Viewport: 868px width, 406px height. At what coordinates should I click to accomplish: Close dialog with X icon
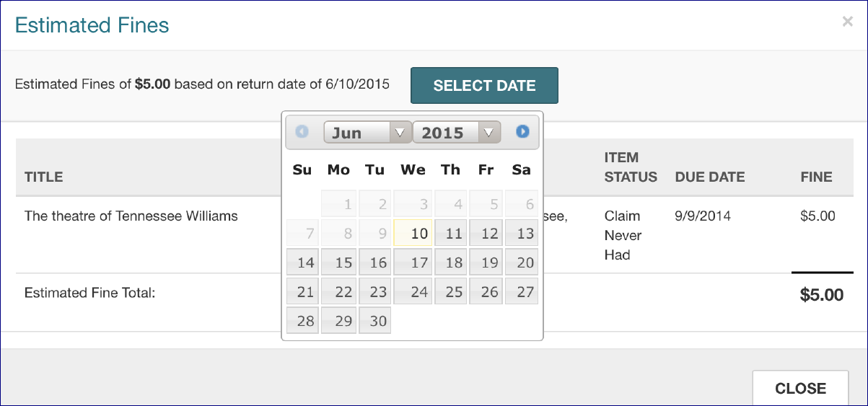point(847,22)
